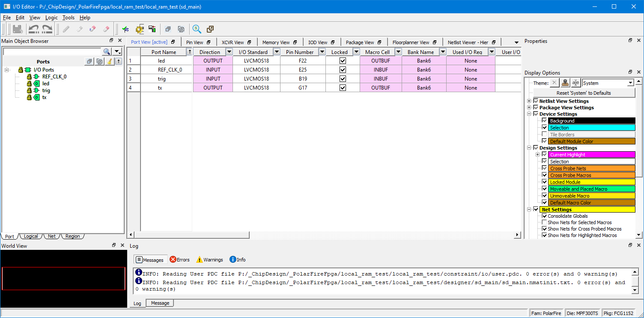Uncheck the Locked checkbox for led
The image size is (644, 318).
click(x=343, y=61)
